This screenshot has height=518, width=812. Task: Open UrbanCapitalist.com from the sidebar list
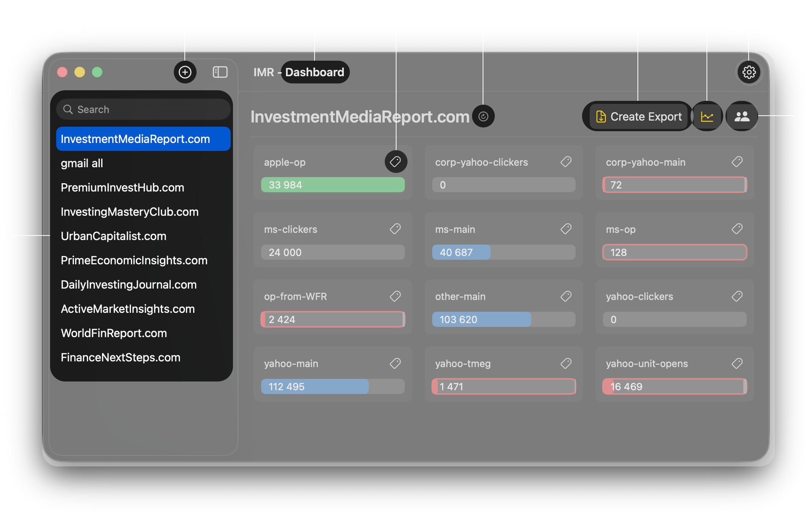click(x=113, y=236)
